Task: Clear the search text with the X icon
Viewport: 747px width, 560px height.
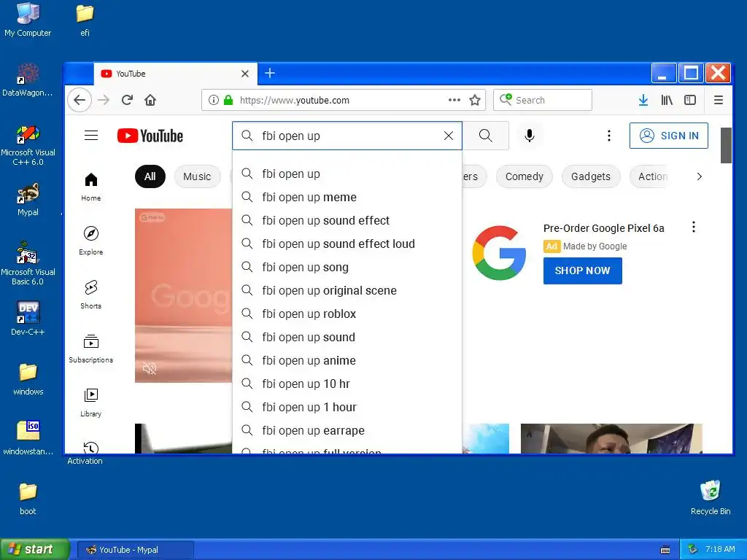Action: pyautogui.click(x=449, y=136)
